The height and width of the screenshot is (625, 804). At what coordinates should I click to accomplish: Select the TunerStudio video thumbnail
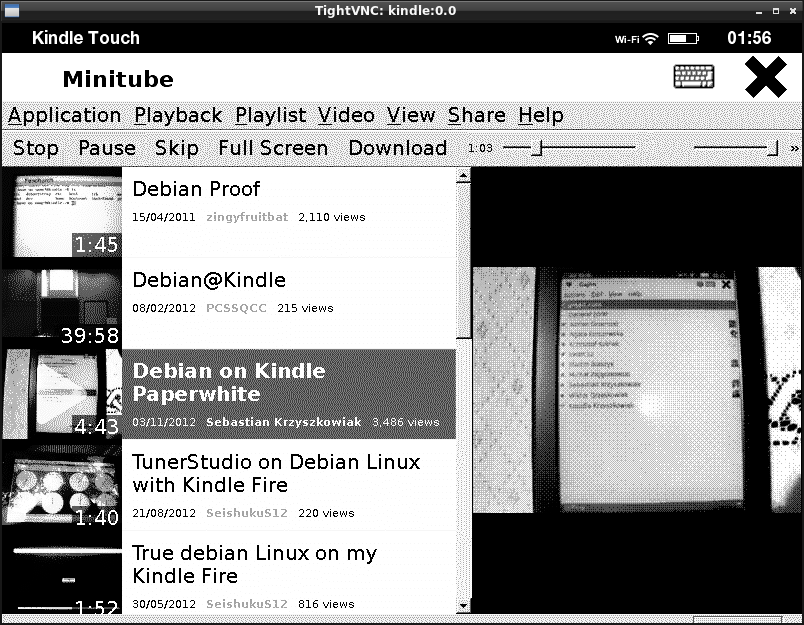pos(62,485)
